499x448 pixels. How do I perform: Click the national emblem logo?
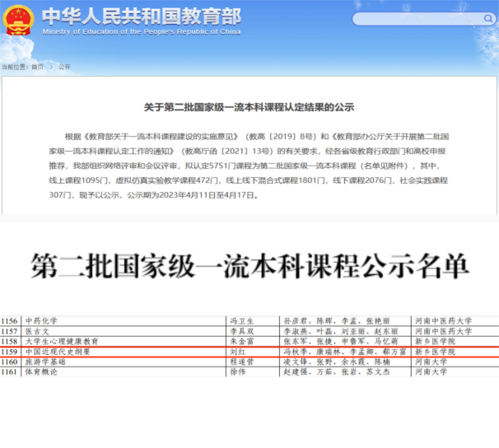pos(20,20)
